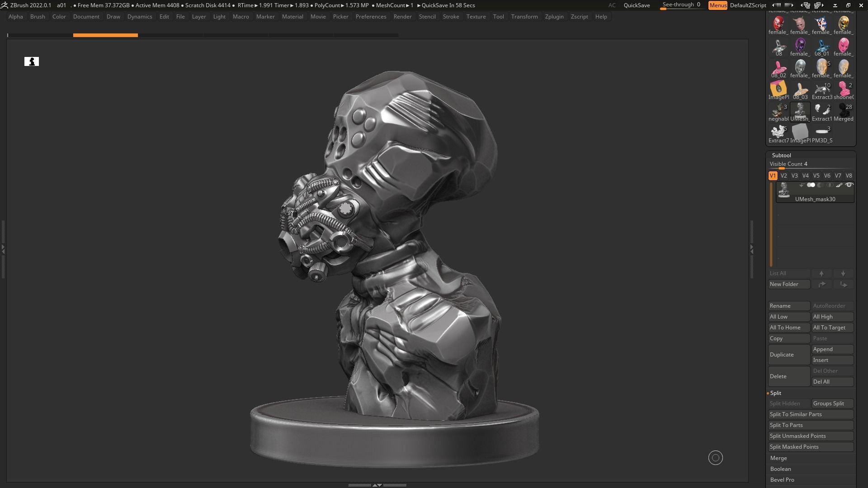This screenshot has height=488, width=868.
Task: Collapse the right tray divider arrow
Action: pos(751,249)
